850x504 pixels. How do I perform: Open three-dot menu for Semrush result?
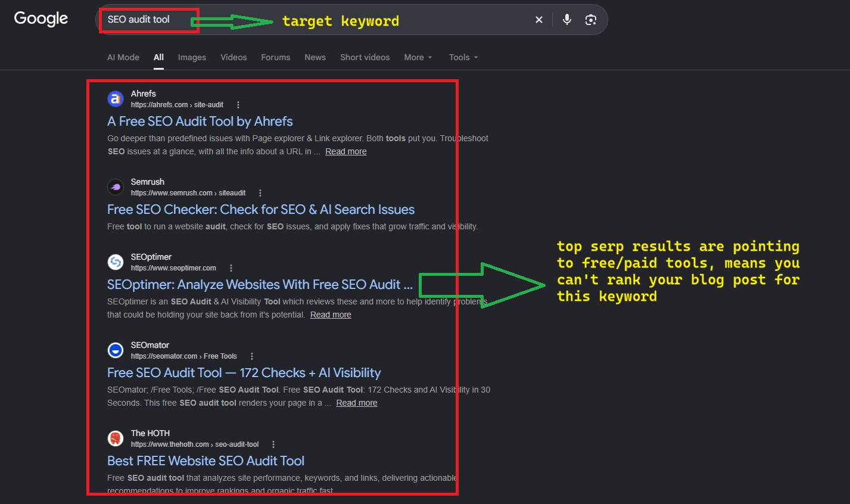click(x=260, y=193)
